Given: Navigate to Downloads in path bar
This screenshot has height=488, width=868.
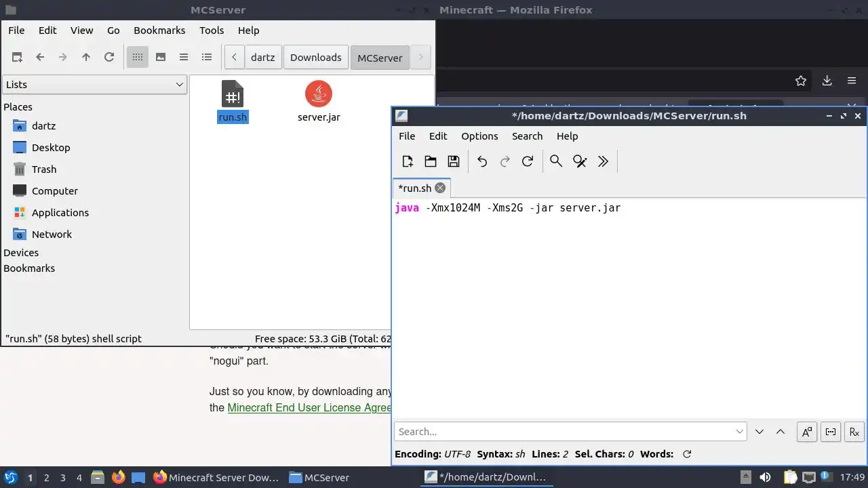Looking at the screenshot, I should click(x=316, y=58).
